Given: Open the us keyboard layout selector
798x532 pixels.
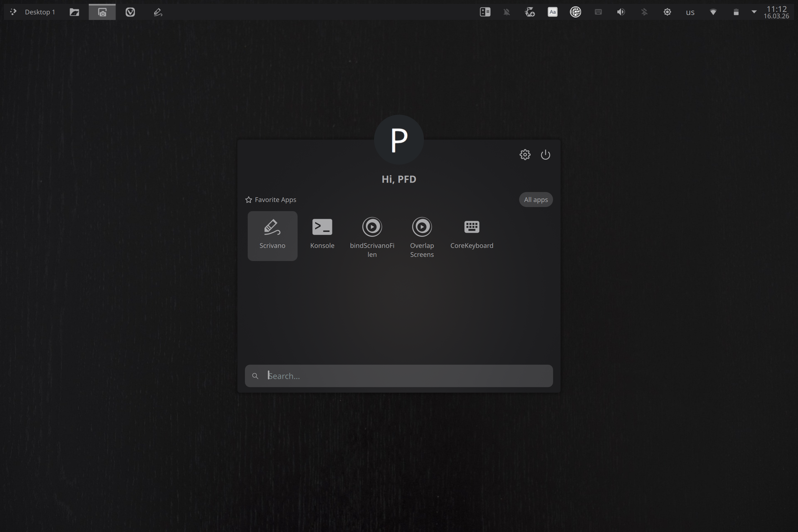Looking at the screenshot, I should click(690, 12).
